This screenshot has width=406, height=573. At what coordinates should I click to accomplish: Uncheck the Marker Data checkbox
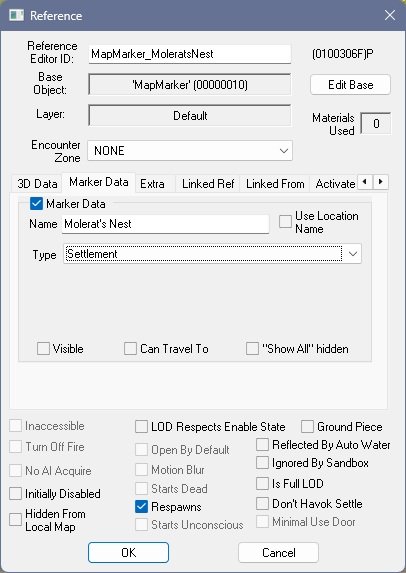click(36, 204)
